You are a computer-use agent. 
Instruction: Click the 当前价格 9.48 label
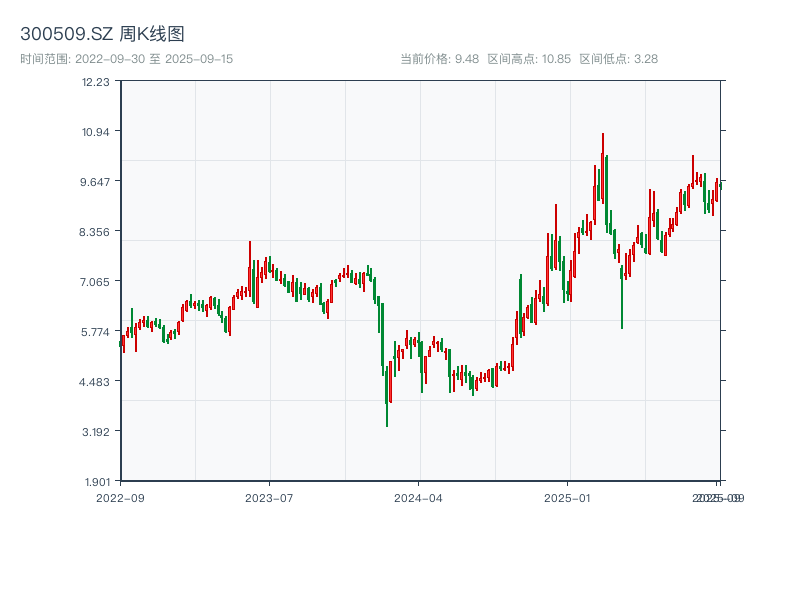tap(439, 59)
